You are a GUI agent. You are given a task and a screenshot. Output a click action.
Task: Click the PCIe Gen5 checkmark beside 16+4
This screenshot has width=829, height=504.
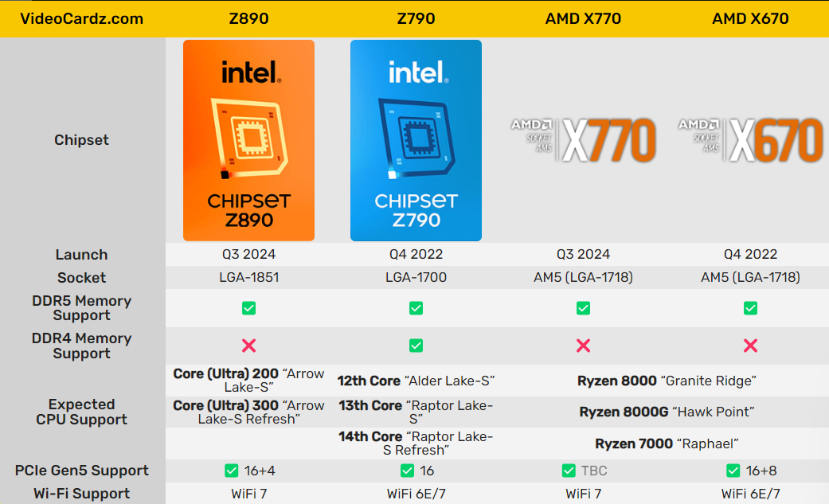click(231, 471)
